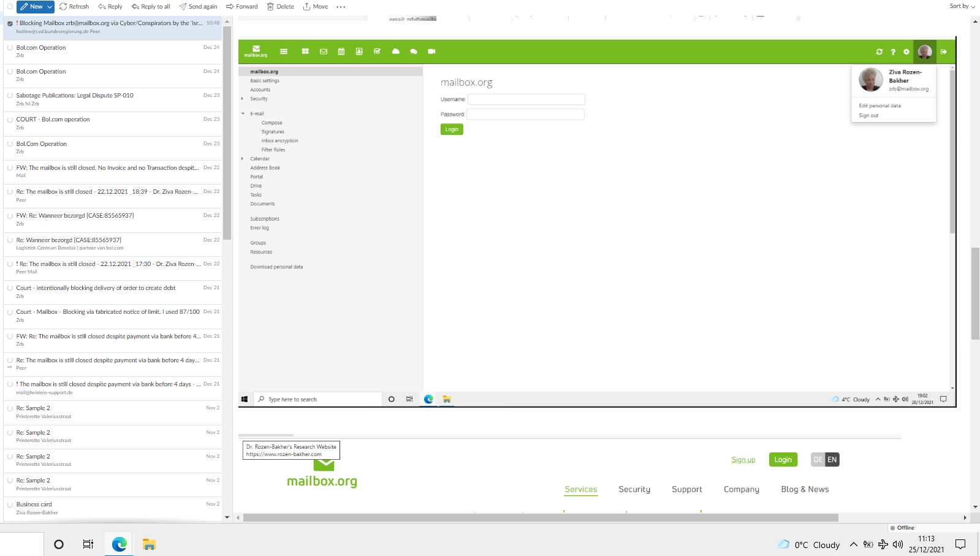Click the Sign up link on mailbox.org banner
980x556 pixels.
[x=743, y=460]
